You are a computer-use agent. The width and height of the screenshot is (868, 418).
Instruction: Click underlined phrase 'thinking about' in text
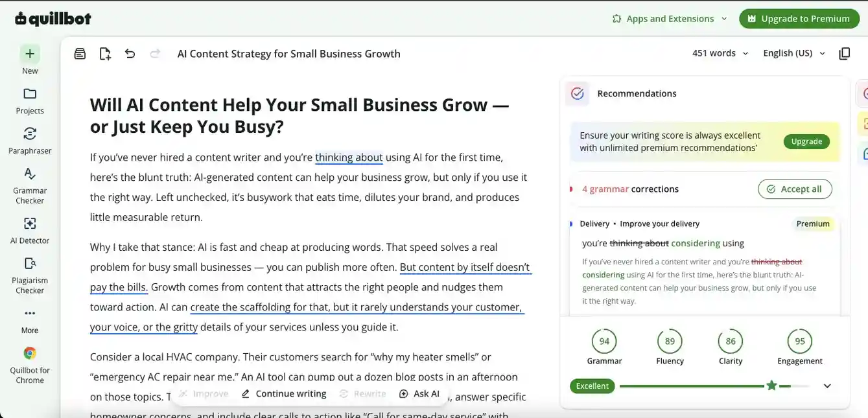tap(349, 157)
